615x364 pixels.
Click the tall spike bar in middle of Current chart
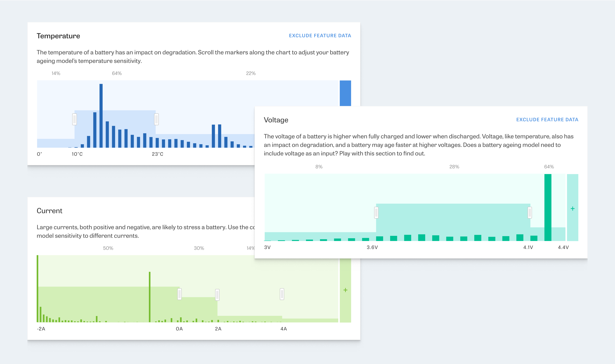point(149,297)
